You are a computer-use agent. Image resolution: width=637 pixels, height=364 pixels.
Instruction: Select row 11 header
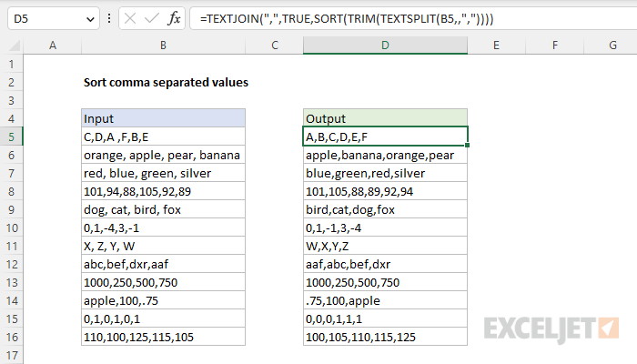click(x=11, y=246)
